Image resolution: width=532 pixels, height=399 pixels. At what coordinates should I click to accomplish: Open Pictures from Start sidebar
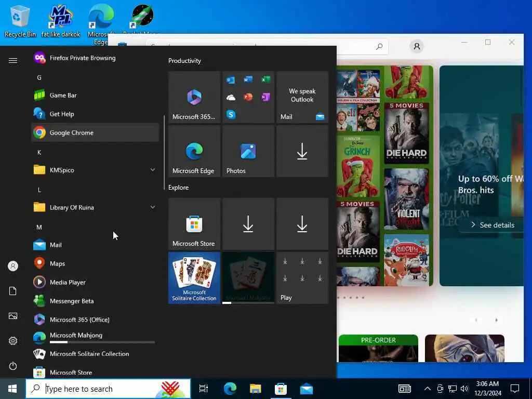click(13, 316)
